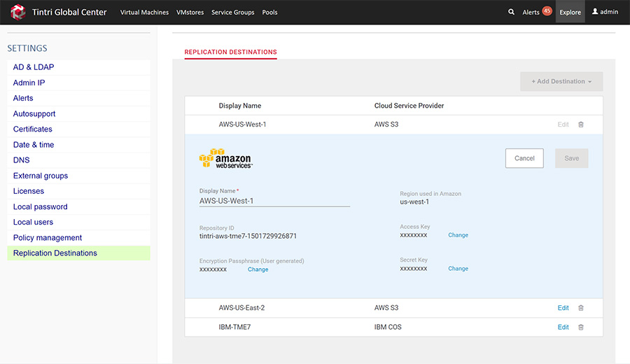630x364 pixels.
Task: Click the admin user menu
Action: coord(605,12)
